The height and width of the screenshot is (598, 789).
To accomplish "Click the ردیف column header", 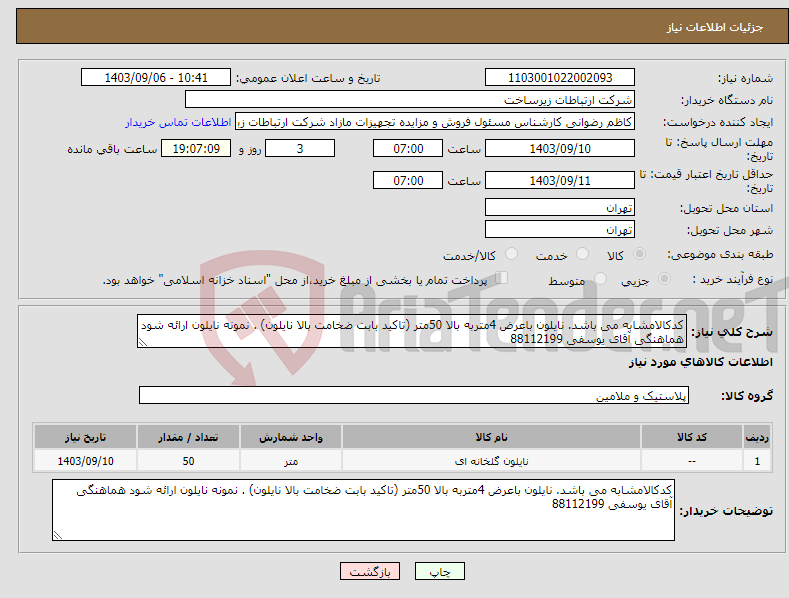I will point(757,437).
